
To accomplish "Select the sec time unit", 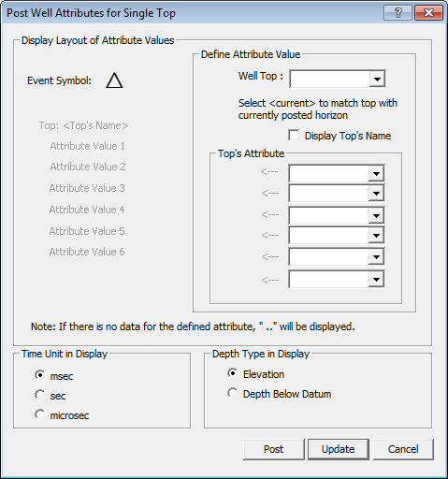I will (40, 395).
